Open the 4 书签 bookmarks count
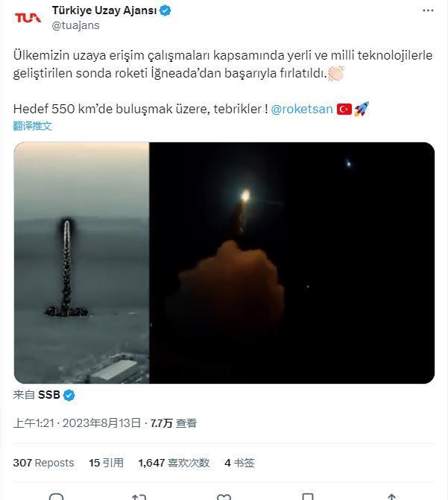The height and width of the screenshot is (500, 448). tap(239, 463)
